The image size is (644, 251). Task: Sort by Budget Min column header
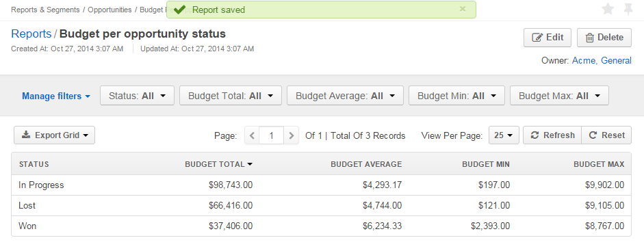pos(486,164)
